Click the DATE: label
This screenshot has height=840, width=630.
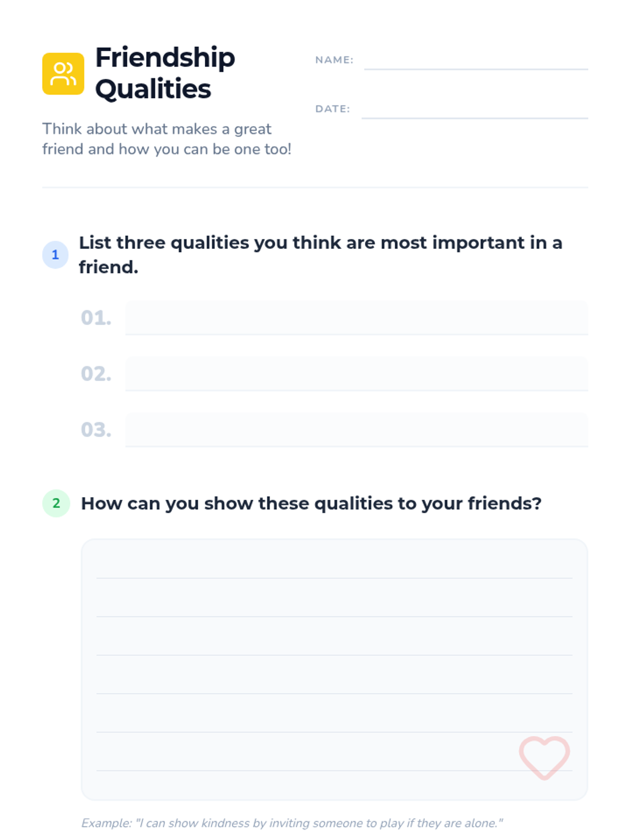[x=332, y=109]
